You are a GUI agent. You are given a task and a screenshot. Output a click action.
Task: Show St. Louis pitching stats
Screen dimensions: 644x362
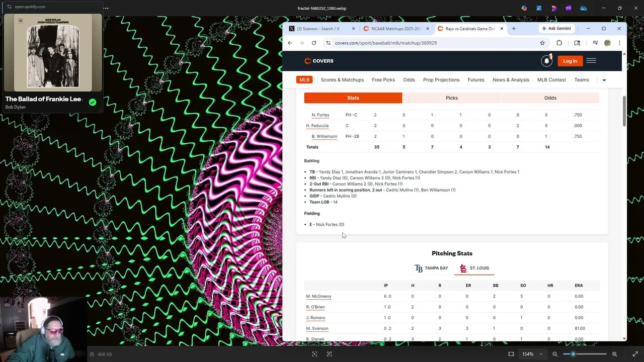[474, 268]
